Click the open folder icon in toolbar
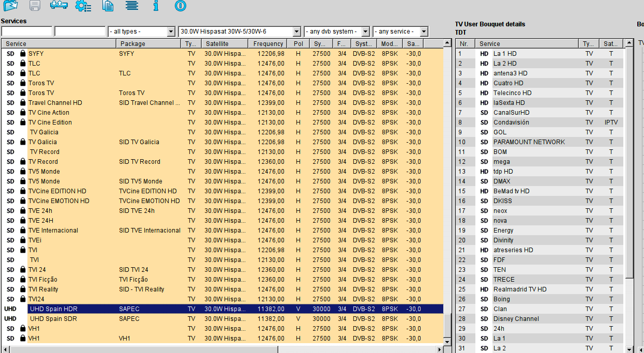Screen dimensions: 644x353 11,6
